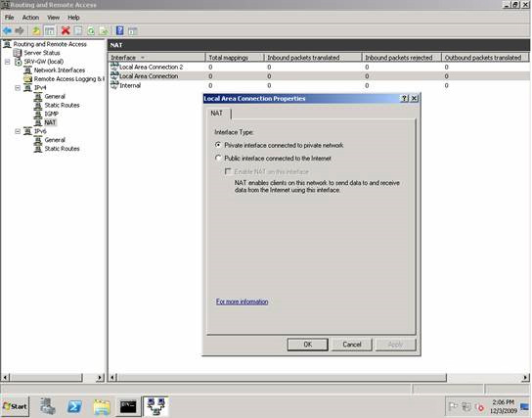Sort by the Interface column header
Image resolution: width=532 pixels, height=418 pixels.
[157, 58]
